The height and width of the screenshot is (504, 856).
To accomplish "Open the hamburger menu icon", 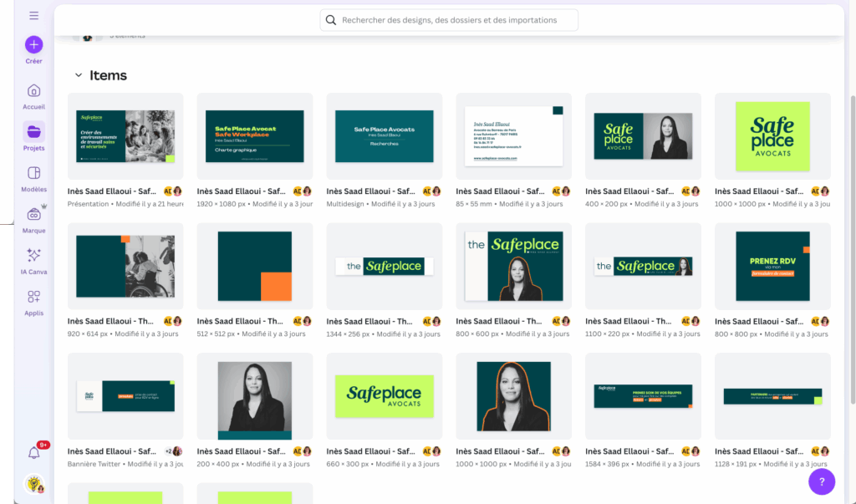I will (33, 16).
